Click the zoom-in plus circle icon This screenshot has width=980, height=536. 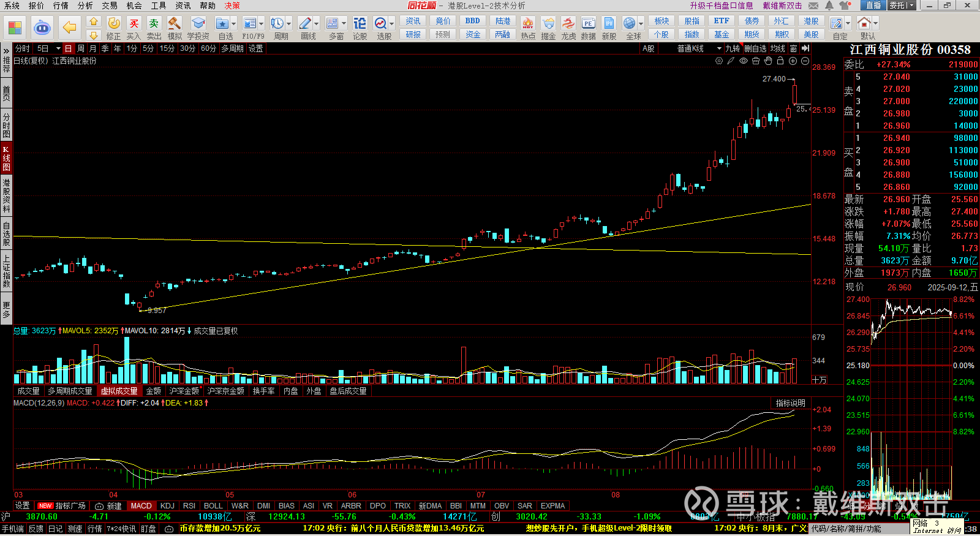tap(793, 61)
